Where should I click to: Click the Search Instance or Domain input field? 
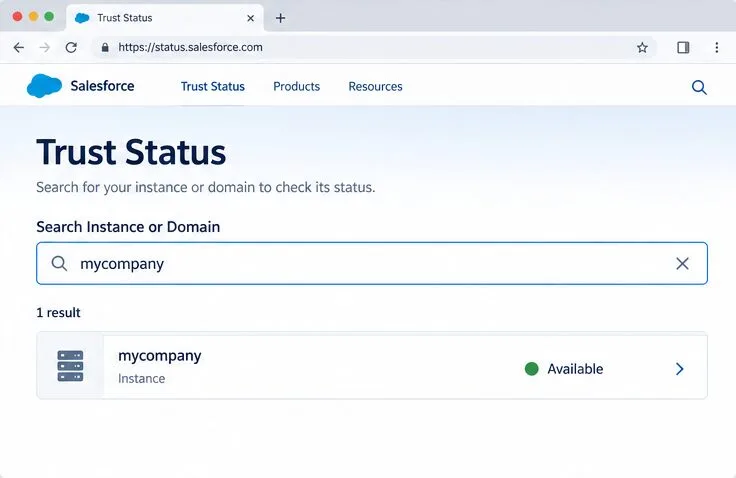(x=372, y=263)
